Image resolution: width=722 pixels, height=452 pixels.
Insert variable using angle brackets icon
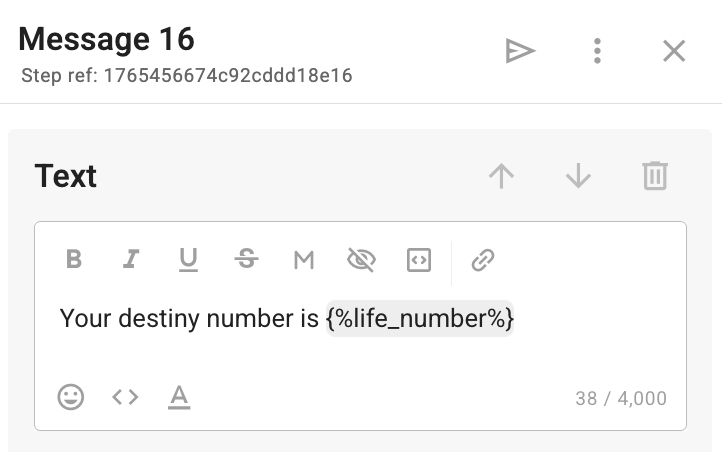pos(125,397)
